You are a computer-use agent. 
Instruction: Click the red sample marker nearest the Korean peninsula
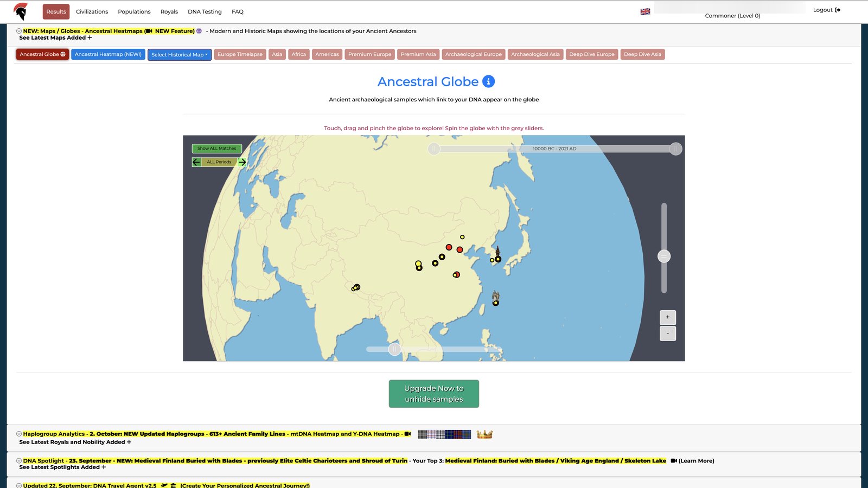(459, 250)
